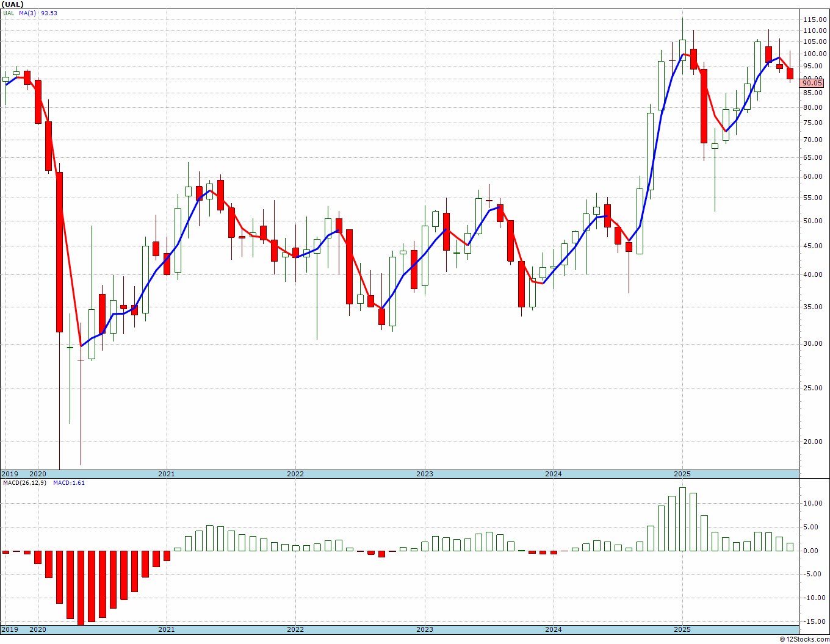Click the MACD(26,12,9) indicator label

pyautogui.click(x=24, y=483)
